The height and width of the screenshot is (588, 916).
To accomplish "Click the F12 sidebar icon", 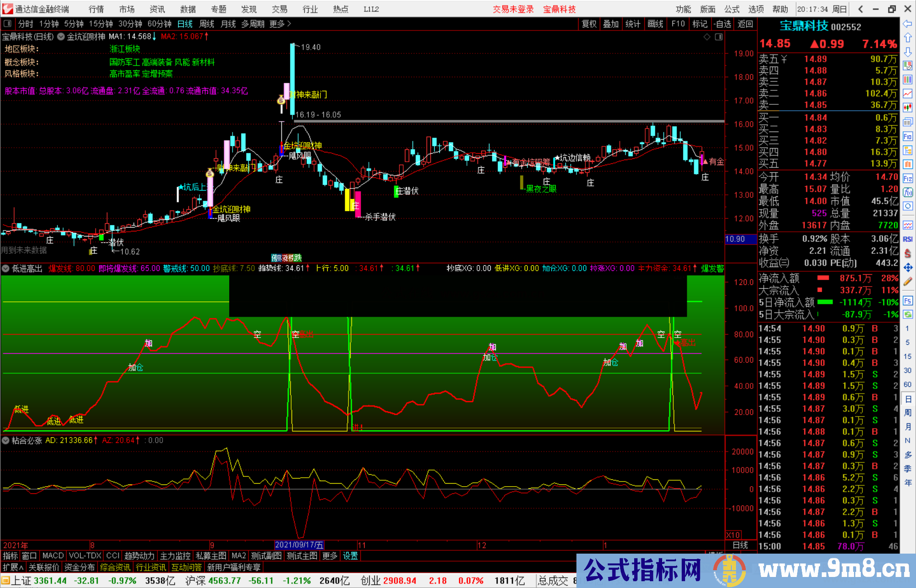I will coord(908,178).
